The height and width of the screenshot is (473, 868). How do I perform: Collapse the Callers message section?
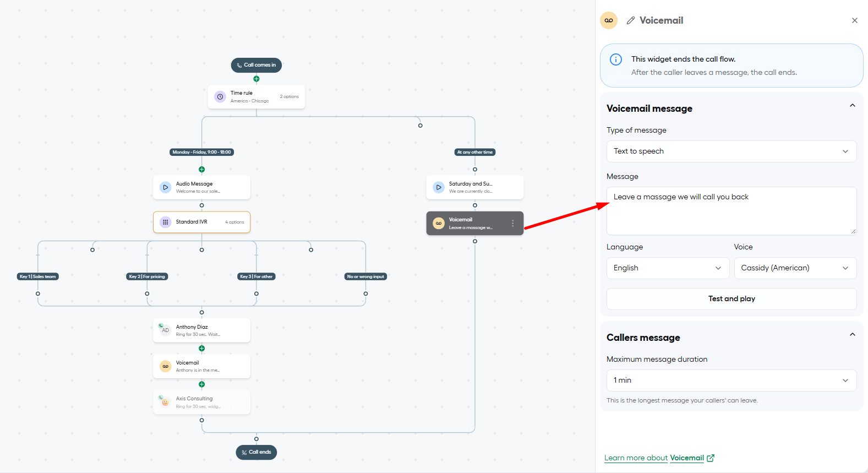pos(853,335)
